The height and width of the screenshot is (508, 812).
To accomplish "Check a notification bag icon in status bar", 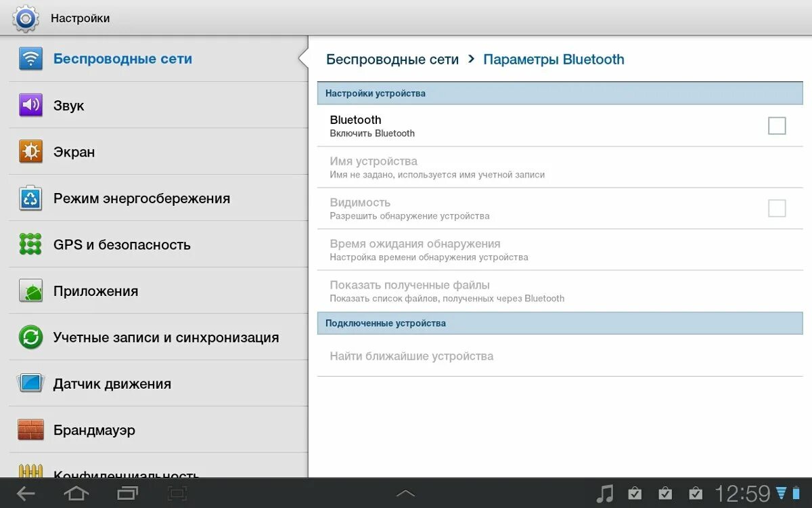I will point(635,494).
